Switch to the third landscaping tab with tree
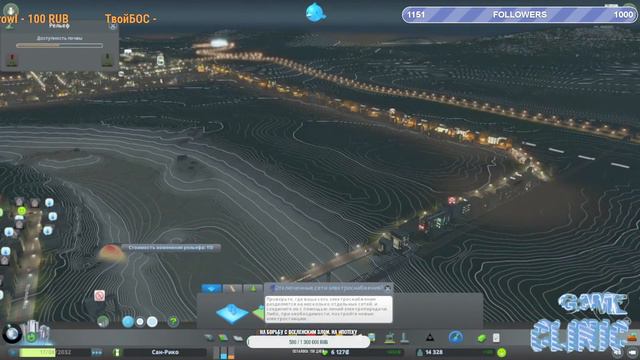Image resolution: width=640 pixels, height=360 pixels. tap(253, 289)
